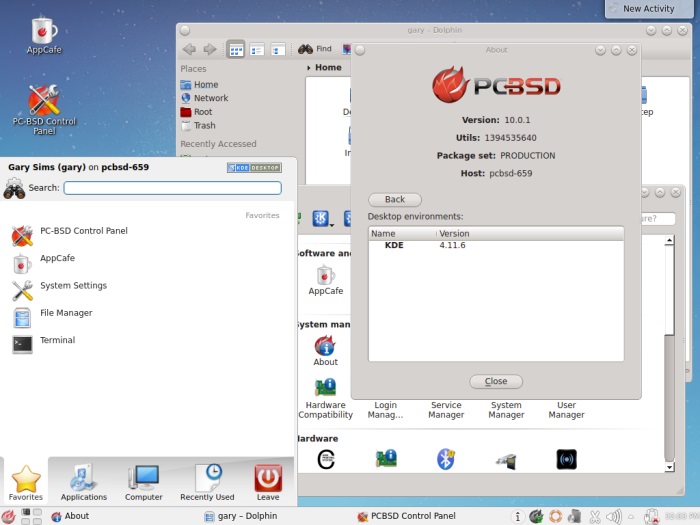The image size is (700, 525).
Task: Click the Version column header in About
Action: 530,233
